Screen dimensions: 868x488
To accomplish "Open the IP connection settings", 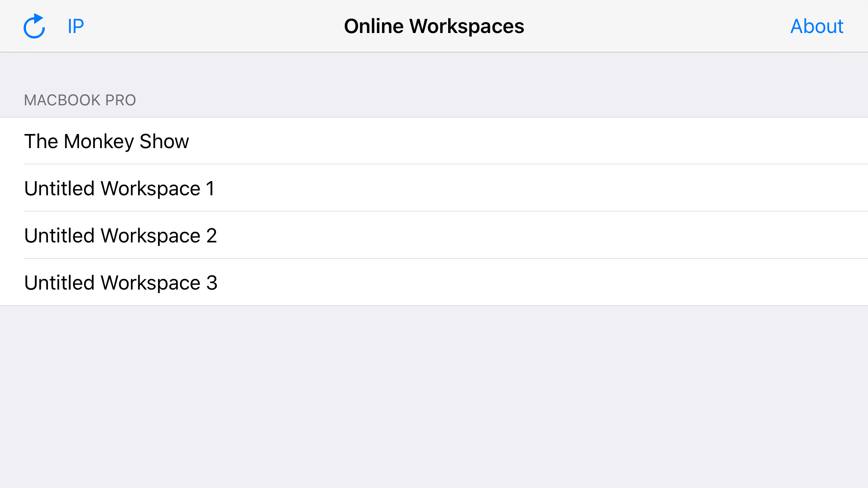I will tap(75, 26).
